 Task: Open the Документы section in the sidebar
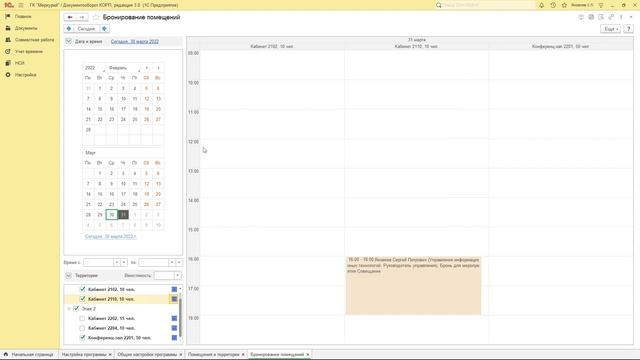pos(26,28)
